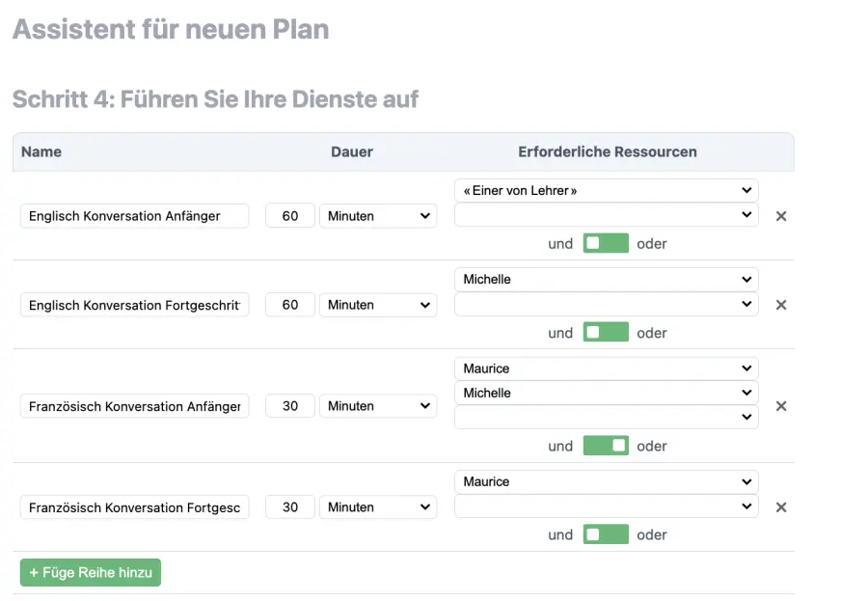Screen dimensions: 868x601
Task: Delete the Englisch Konversation Fortgeschritten row
Action: click(781, 305)
